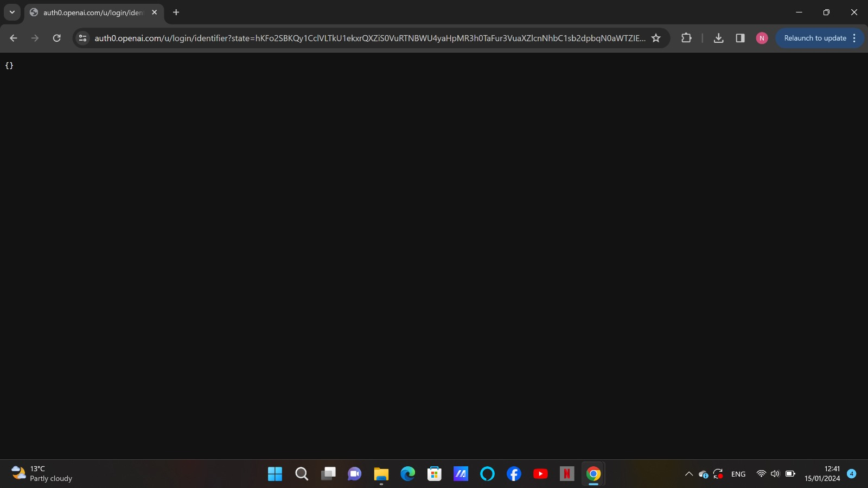Open the Windows Start menu
This screenshot has width=868, height=488.
[x=275, y=474]
